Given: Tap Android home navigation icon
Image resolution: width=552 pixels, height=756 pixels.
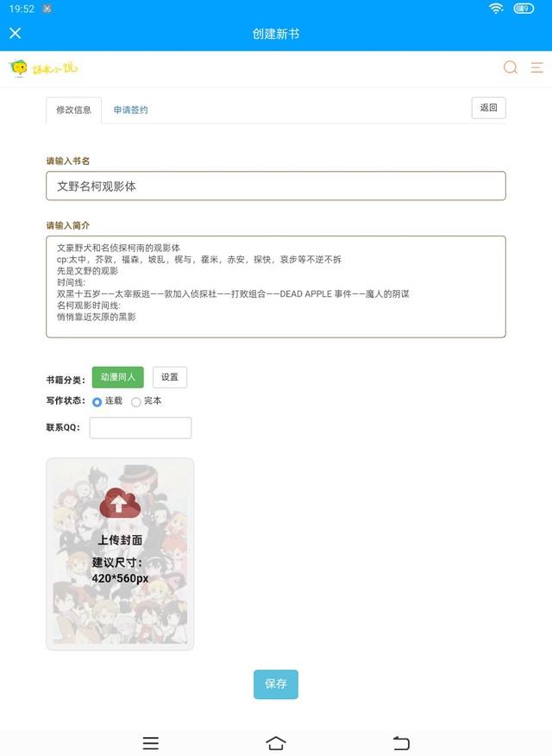Looking at the screenshot, I should pos(276,743).
